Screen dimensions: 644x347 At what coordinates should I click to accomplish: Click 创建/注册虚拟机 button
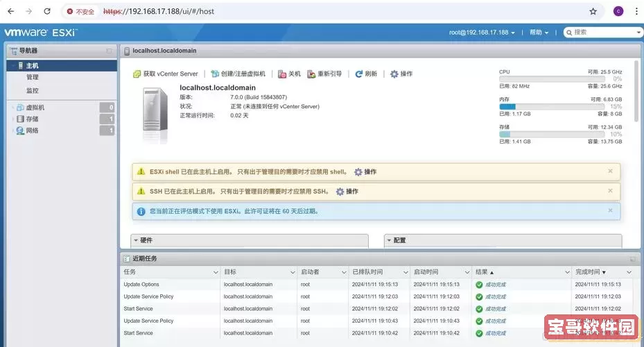(238, 74)
